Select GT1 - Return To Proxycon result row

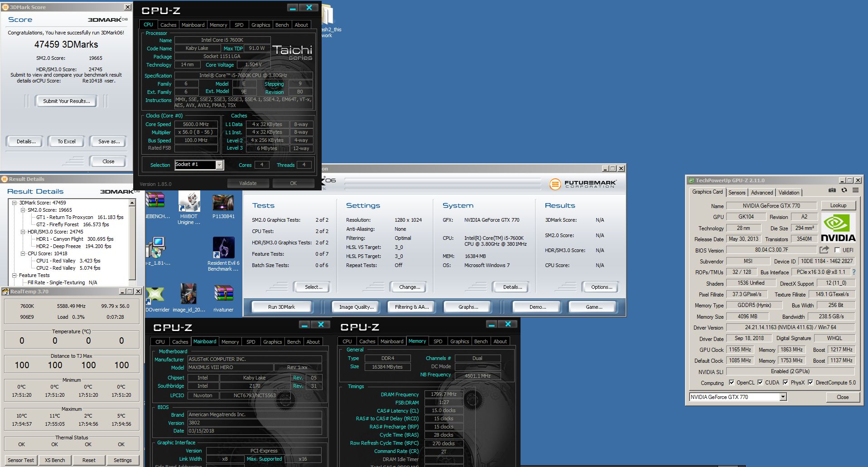coord(80,217)
